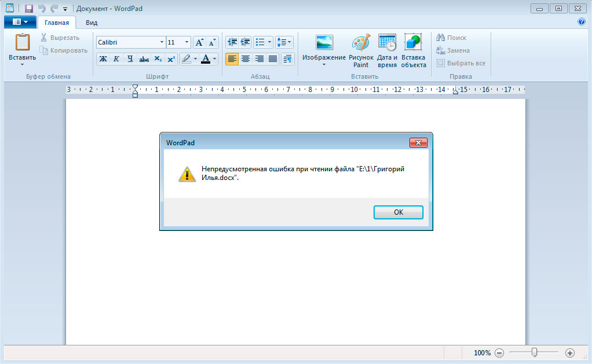
Task: Click the zoom in plus button
Action: [570, 352]
